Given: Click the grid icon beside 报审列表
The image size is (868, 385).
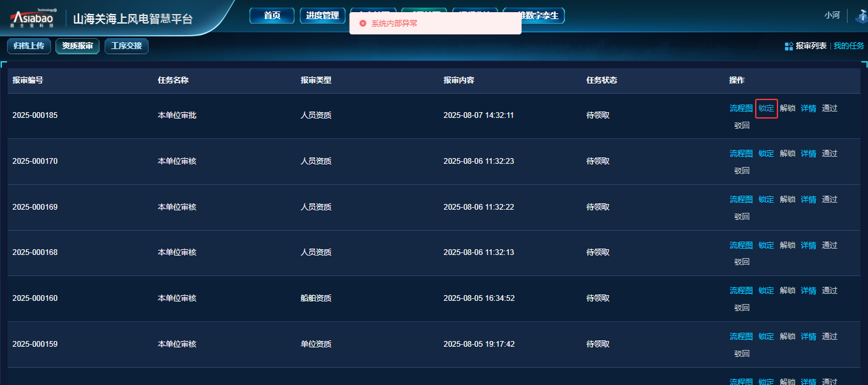Looking at the screenshot, I should coord(789,46).
